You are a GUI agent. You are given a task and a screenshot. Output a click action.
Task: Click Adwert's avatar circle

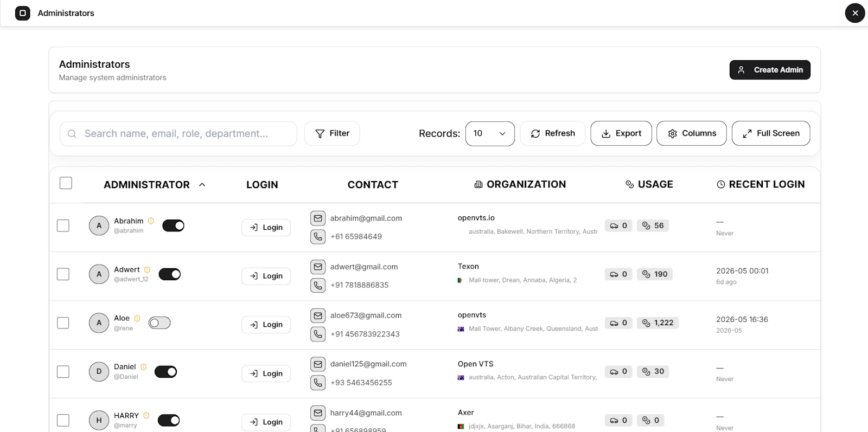point(99,274)
